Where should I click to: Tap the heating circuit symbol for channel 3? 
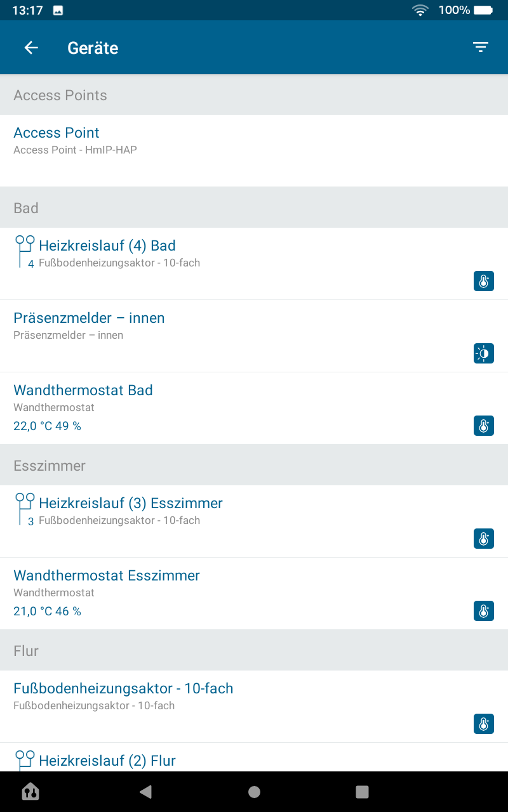25,509
